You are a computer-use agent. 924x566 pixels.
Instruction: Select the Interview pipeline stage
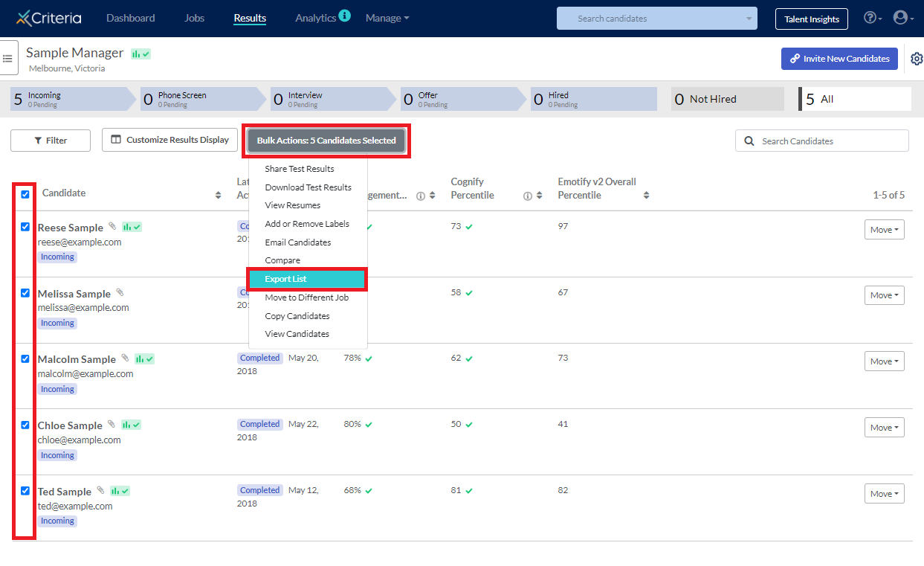pyautogui.click(x=332, y=99)
